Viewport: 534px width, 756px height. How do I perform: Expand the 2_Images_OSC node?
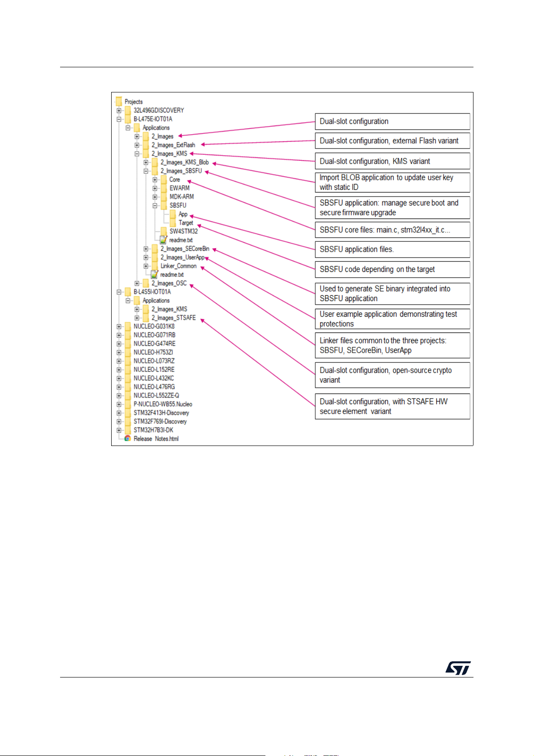coord(137,283)
